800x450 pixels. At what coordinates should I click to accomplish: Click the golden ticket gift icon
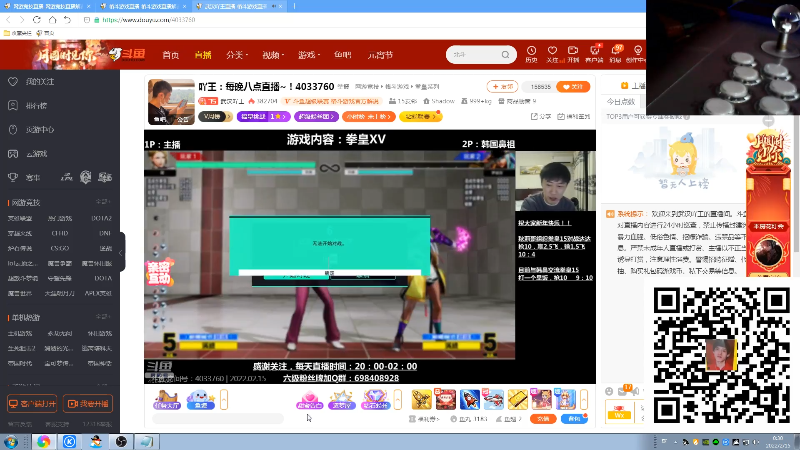(x=517, y=399)
